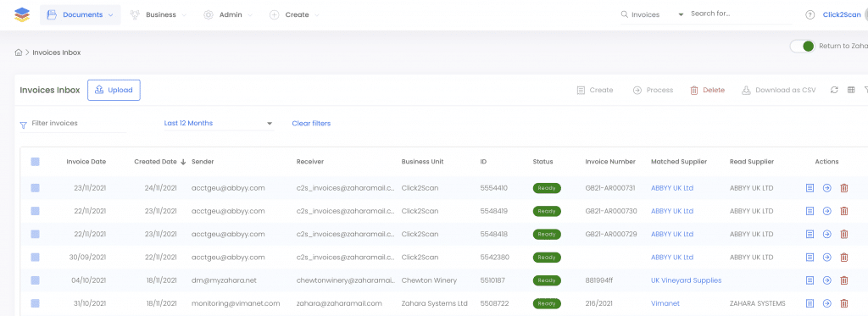Viewport: 868px width, 316px height.
Task: Toggle the Return to Zahara switch
Action: click(803, 47)
